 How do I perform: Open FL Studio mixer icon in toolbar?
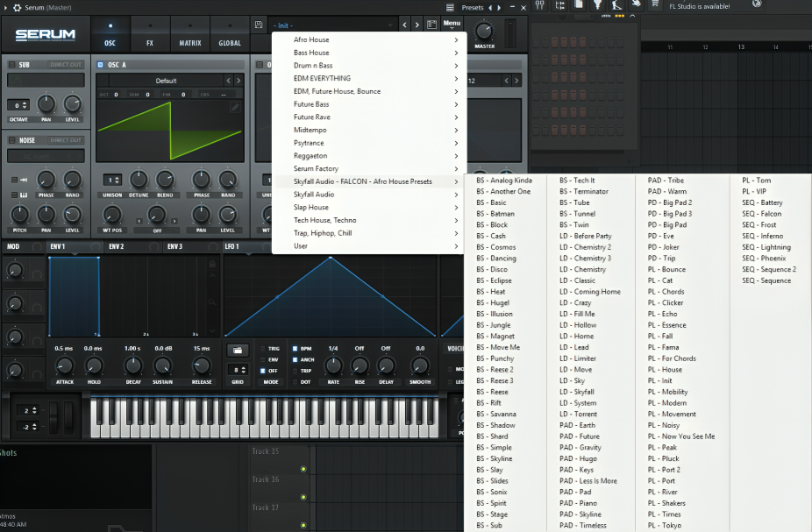pyautogui.click(x=539, y=5)
